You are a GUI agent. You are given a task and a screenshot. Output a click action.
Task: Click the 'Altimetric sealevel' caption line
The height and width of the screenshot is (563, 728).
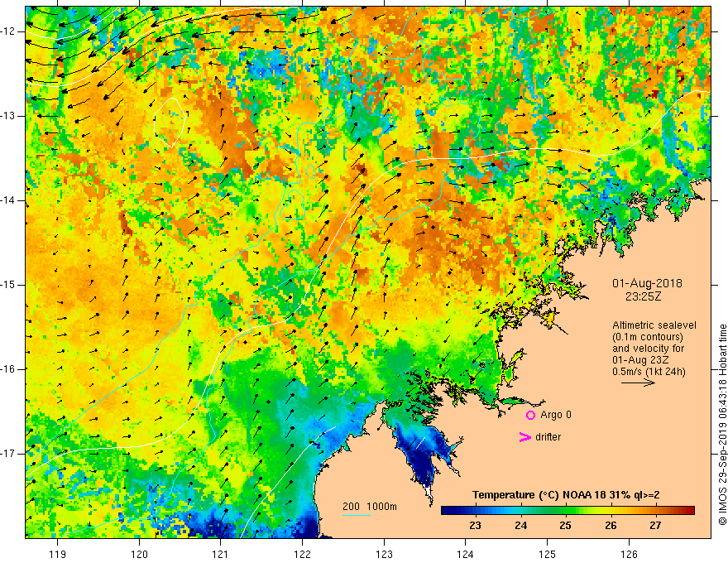[654, 325]
